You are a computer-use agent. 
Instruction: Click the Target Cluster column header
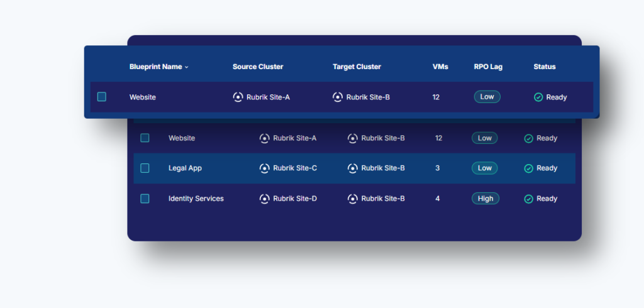(357, 67)
